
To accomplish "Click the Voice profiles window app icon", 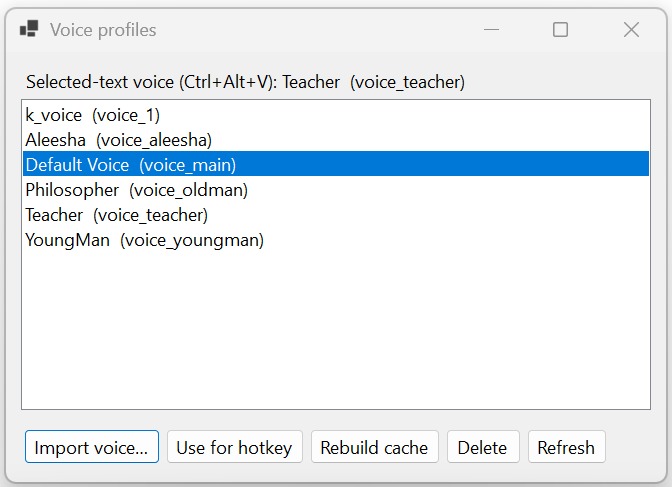I will pos(29,29).
